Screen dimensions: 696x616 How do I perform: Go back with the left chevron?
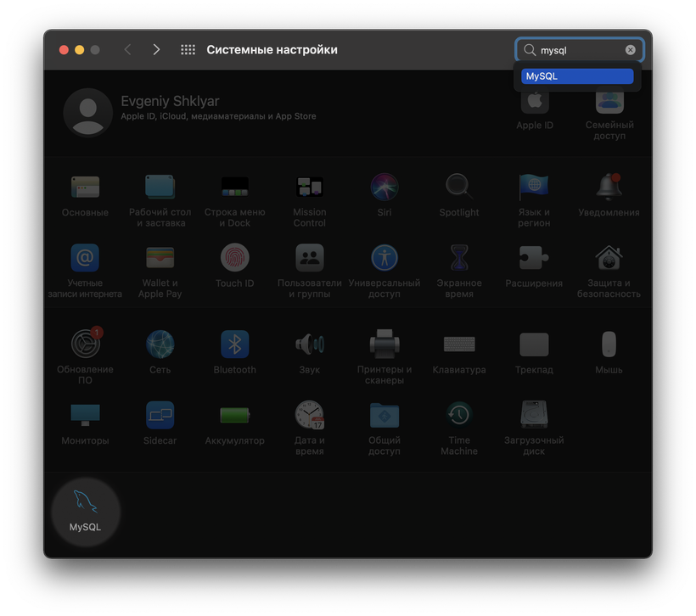(x=128, y=50)
